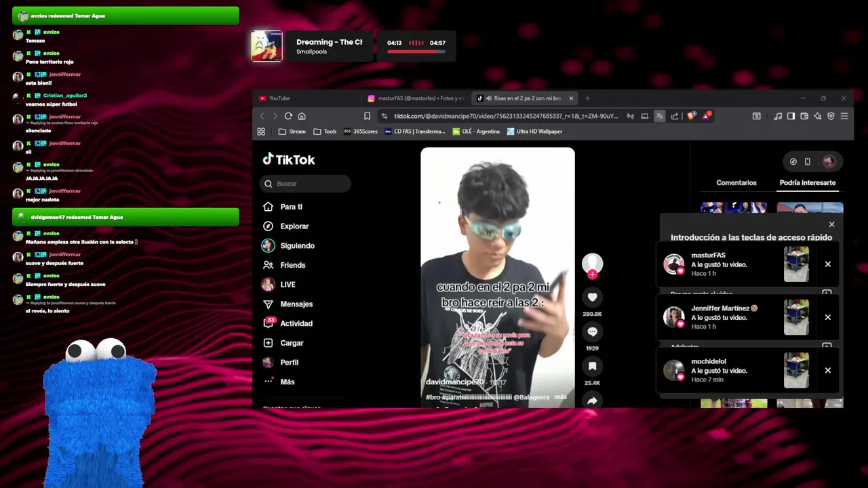Reload the page

pyautogui.click(x=288, y=116)
